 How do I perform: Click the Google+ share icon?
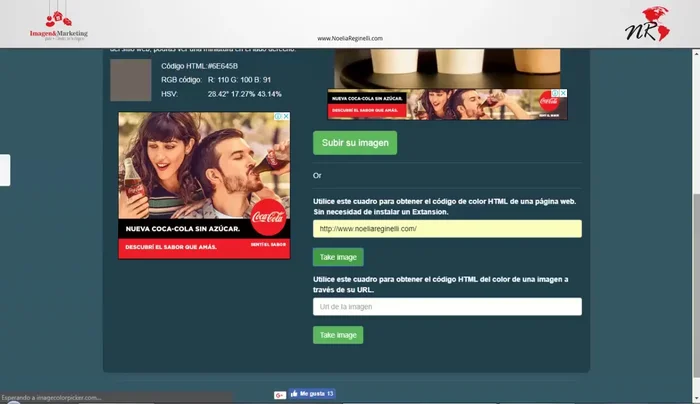[279, 394]
